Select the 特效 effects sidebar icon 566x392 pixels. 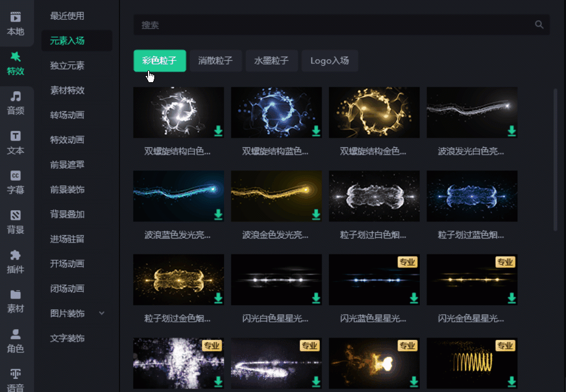[15, 63]
